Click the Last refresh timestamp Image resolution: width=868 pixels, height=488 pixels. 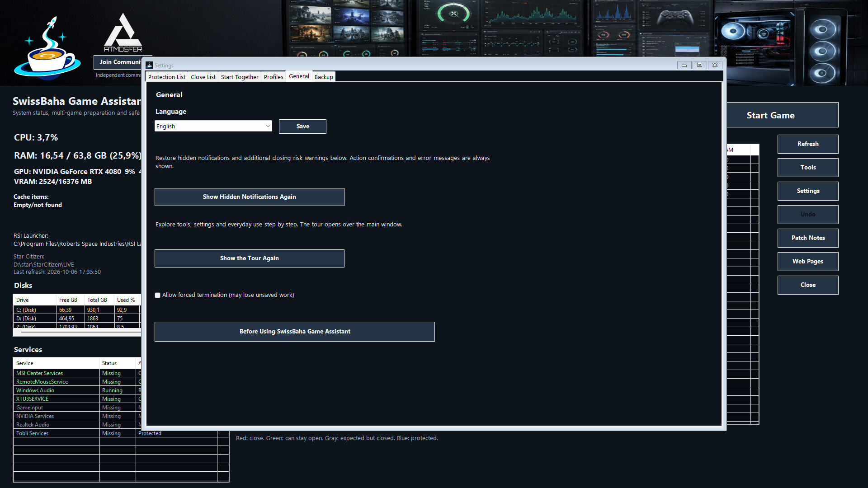click(x=57, y=272)
